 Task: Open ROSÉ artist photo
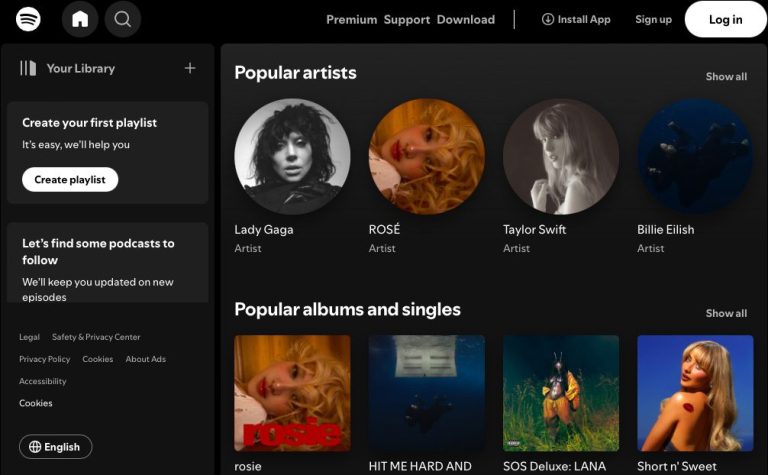coord(427,157)
